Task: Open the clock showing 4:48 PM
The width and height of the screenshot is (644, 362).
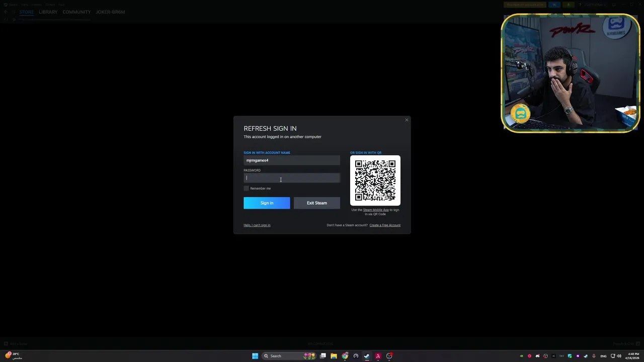Action: click(632, 356)
